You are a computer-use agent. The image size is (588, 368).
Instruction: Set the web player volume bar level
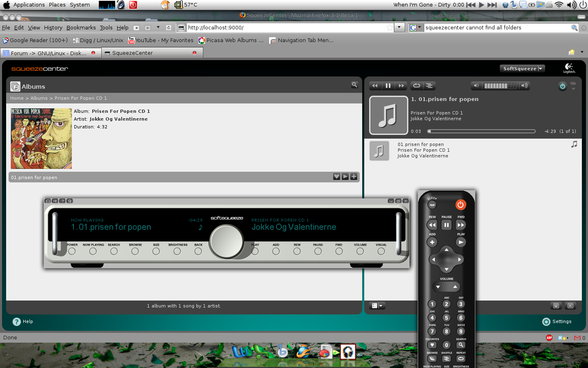click(500, 86)
